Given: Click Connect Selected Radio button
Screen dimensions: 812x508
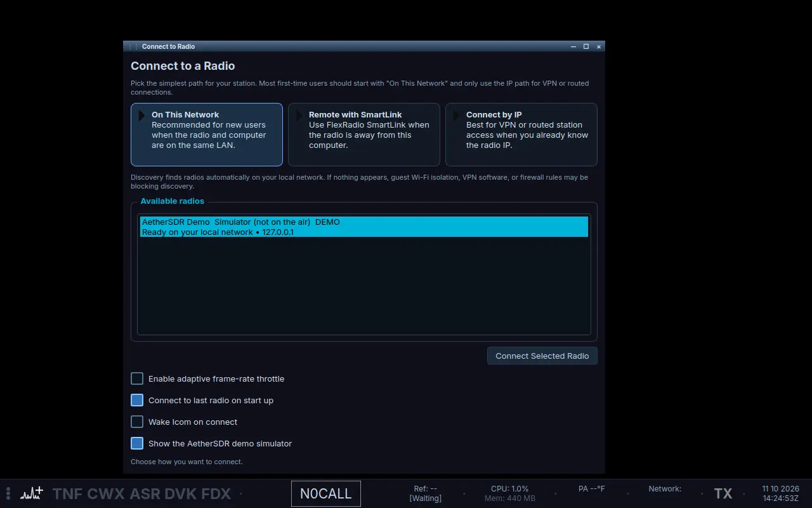Looking at the screenshot, I should pyautogui.click(x=542, y=356).
